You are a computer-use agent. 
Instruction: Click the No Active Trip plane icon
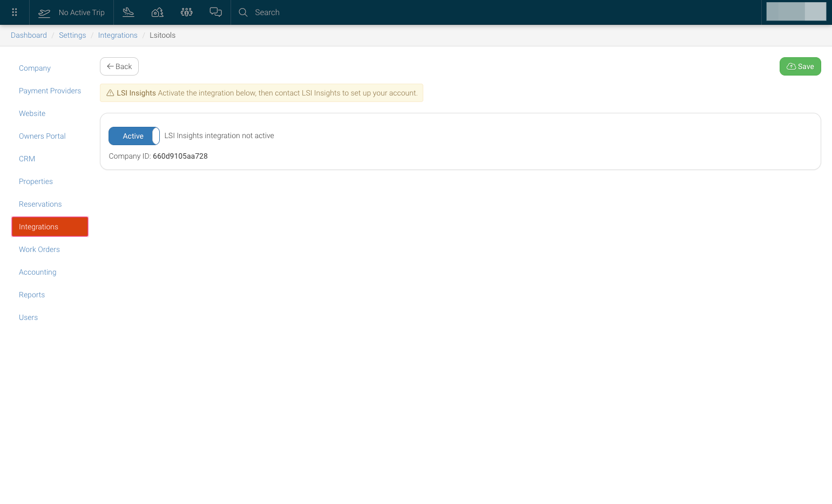[x=44, y=12]
